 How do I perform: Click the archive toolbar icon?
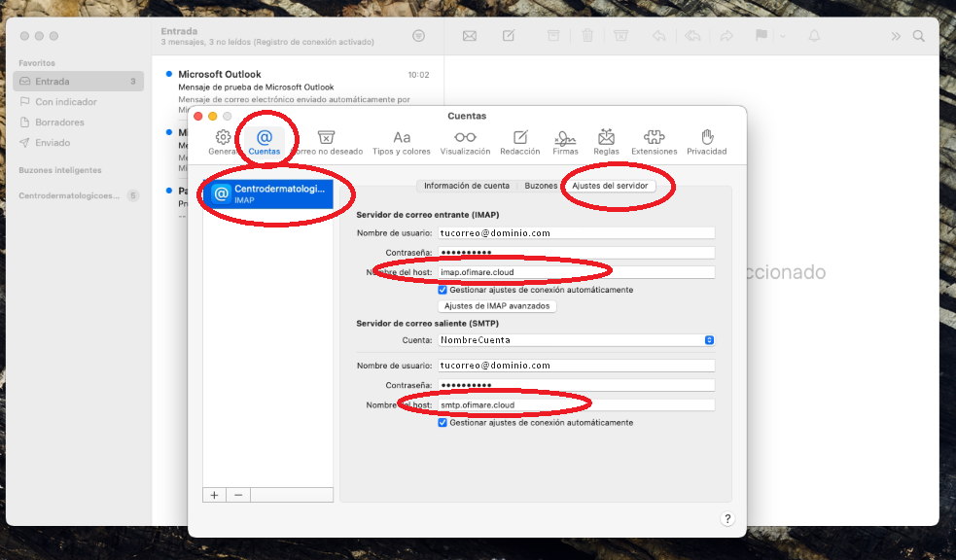pos(553,35)
